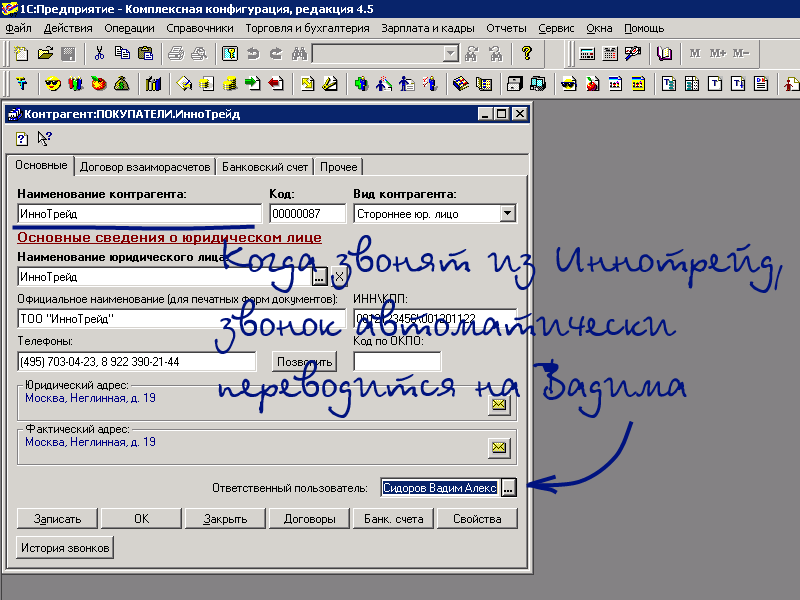Viewport: 800px width, 600px height.
Task: Click the Позвонить button
Action: click(x=305, y=362)
